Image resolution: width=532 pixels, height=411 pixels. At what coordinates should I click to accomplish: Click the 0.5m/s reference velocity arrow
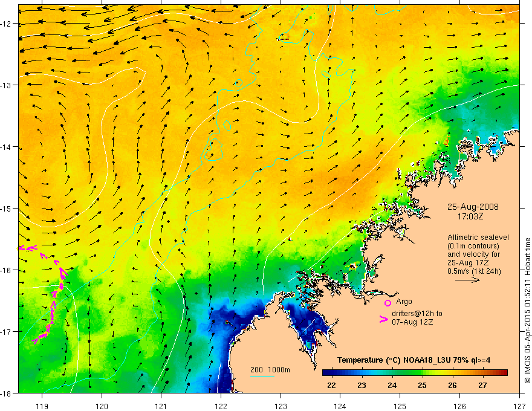(x=467, y=280)
